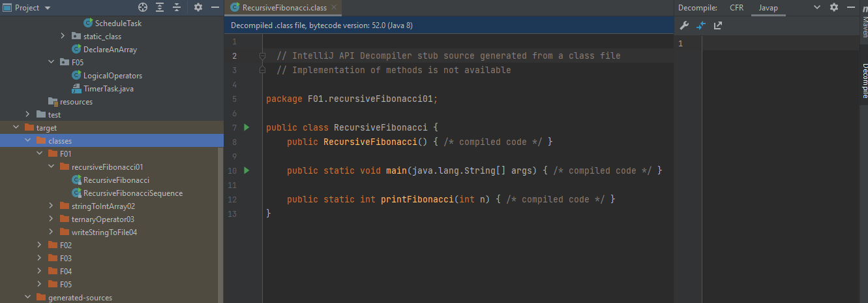Viewport: 868px width, 303px height.
Task: Click Expand All in the Project panel toolbar
Action: tap(160, 8)
